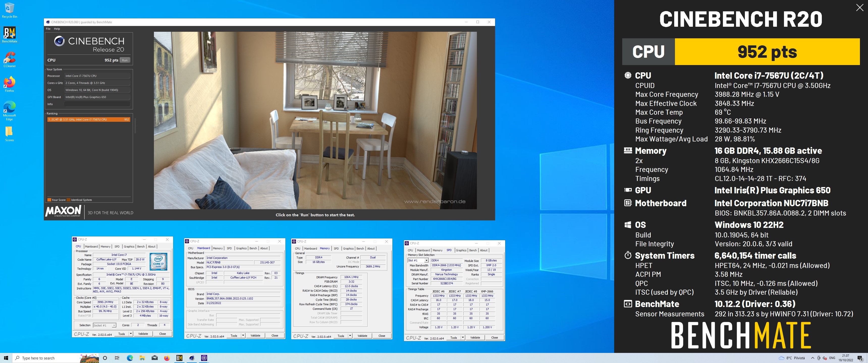Click the MAXON logo in Cinebench

[x=63, y=211]
